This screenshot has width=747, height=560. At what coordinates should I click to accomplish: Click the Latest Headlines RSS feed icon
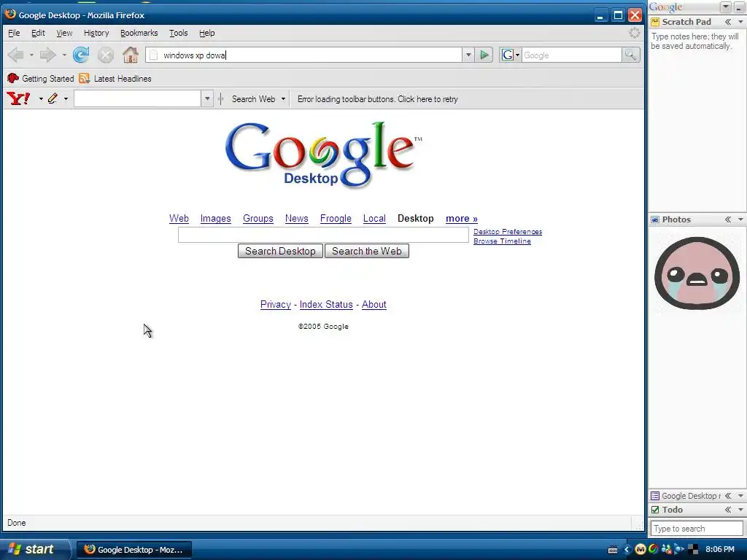pyautogui.click(x=85, y=79)
